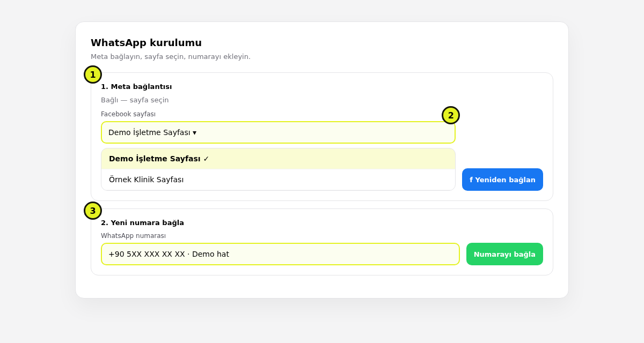Open the Facebook sayfası dropdown

278,132
